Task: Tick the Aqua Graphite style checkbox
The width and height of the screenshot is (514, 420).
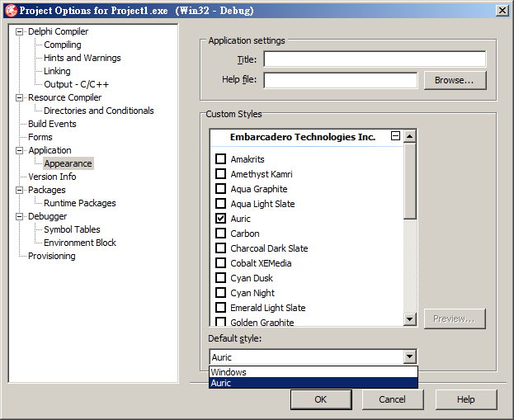Action: coord(220,188)
